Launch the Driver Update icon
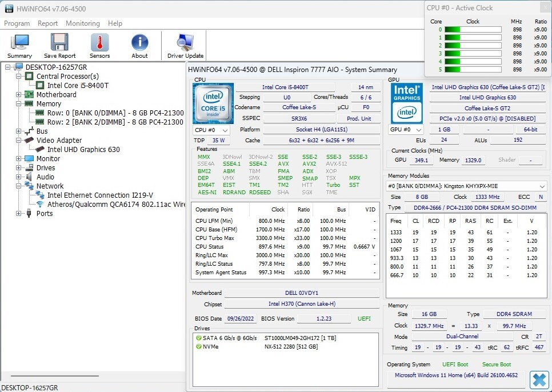 (x=185, y=42)
